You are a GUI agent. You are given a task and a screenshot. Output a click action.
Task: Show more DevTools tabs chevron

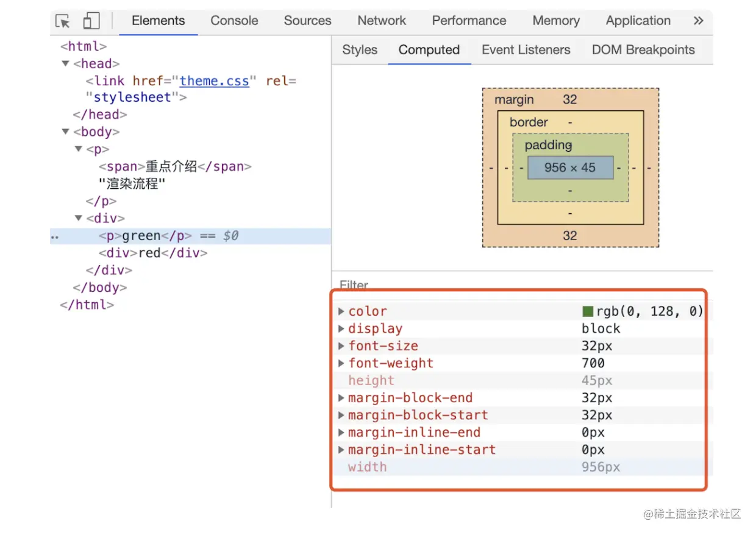pos(699,21)
